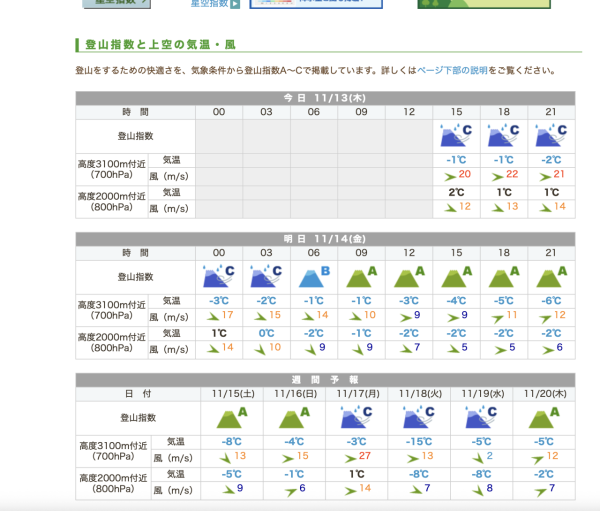This screenshot has width=600, height=511.
Task: Click tomorrow's 21:00 climbing index A icon
Action: click(x=551, y=276)
